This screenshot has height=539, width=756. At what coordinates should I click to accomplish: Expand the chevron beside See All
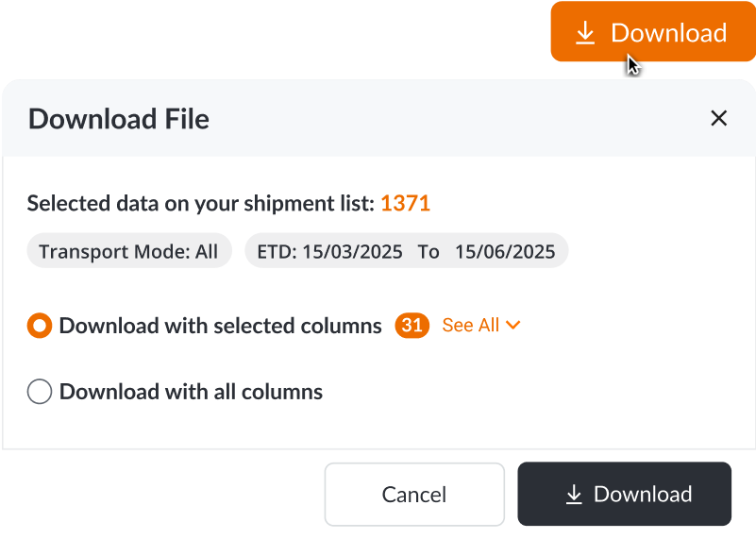pos(513,326)
